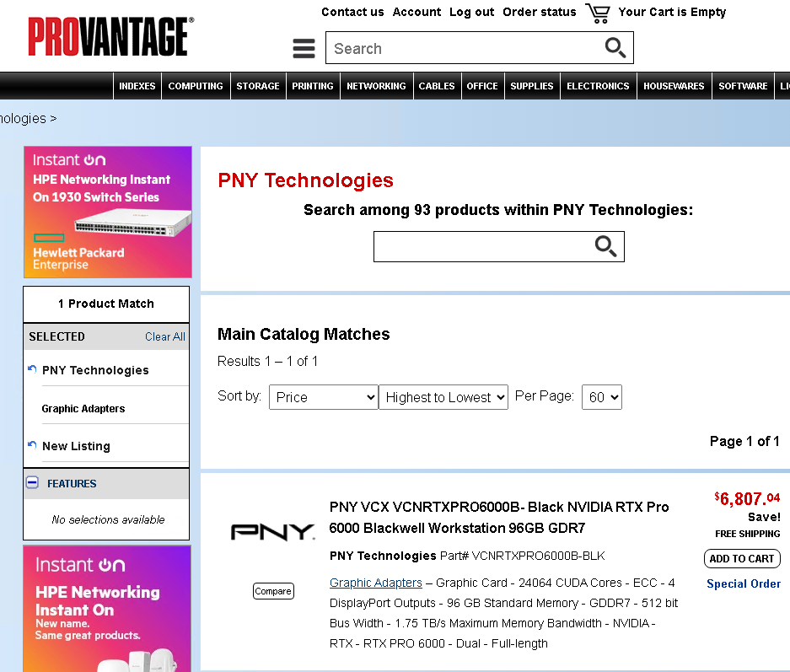
Task: Open the Graphic Adapters category link
Action: (375, 583)
